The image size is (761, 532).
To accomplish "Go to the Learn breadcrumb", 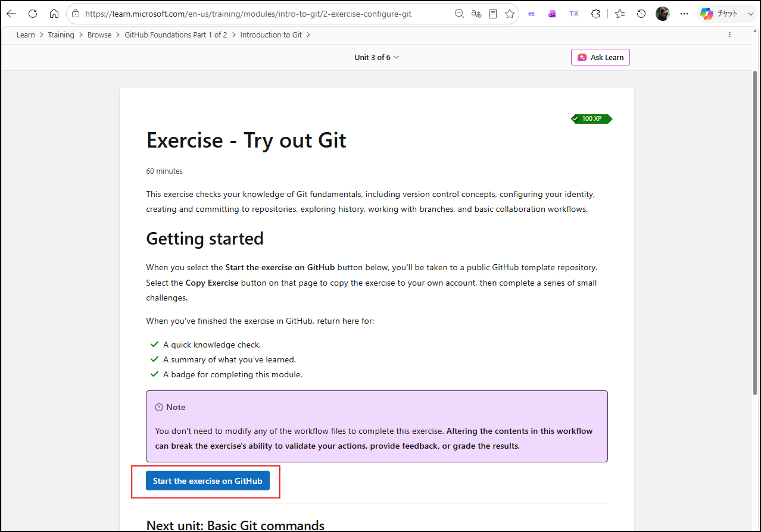I will 26,35.
